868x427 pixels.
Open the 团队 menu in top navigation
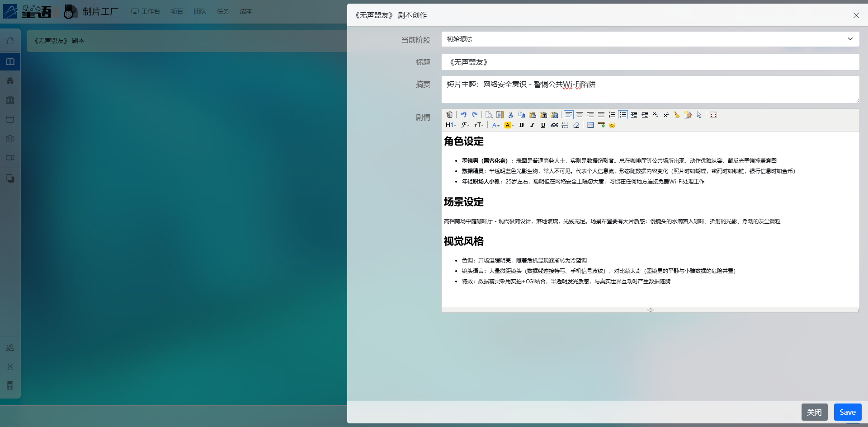coord(200,11)
